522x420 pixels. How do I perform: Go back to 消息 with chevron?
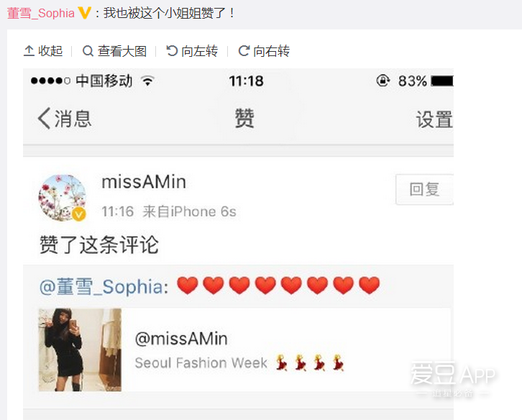(x=65, y=119)
